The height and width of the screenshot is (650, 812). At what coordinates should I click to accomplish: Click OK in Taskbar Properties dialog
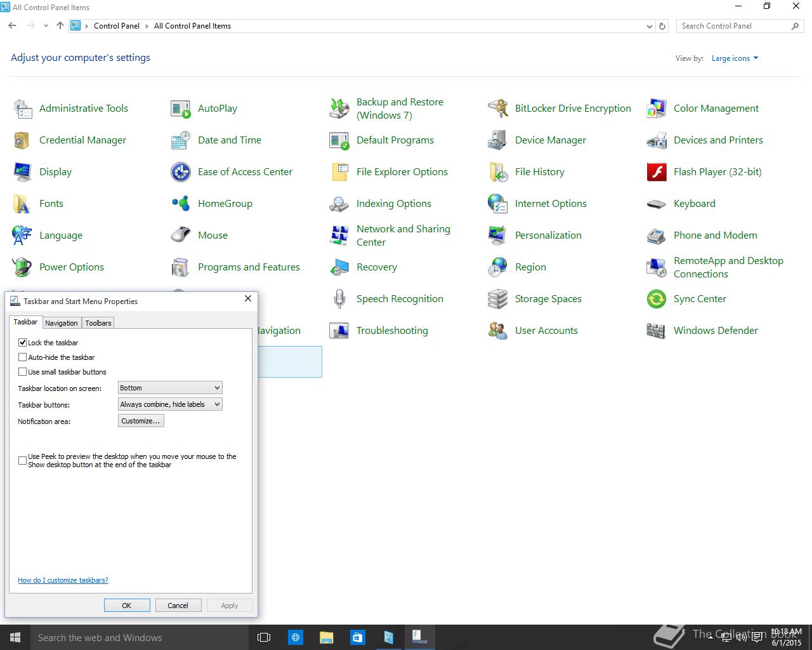(x=127, y=606)
